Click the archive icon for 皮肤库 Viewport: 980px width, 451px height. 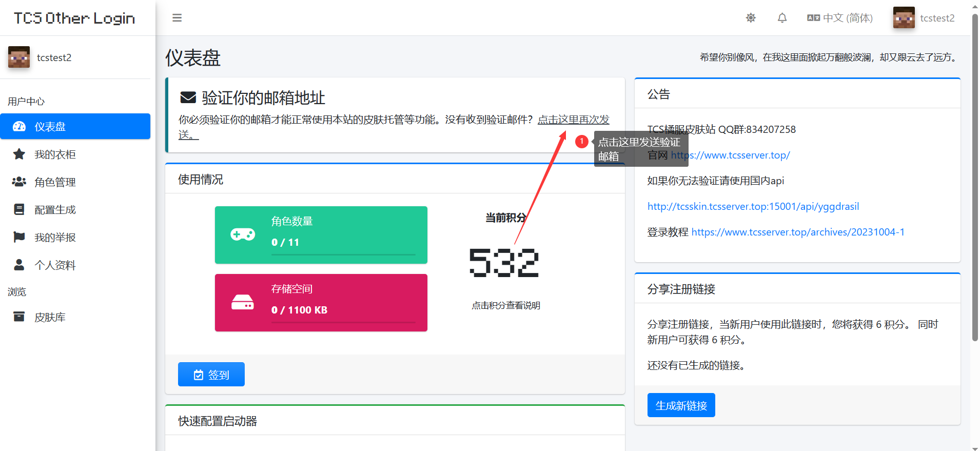point(19,317)
